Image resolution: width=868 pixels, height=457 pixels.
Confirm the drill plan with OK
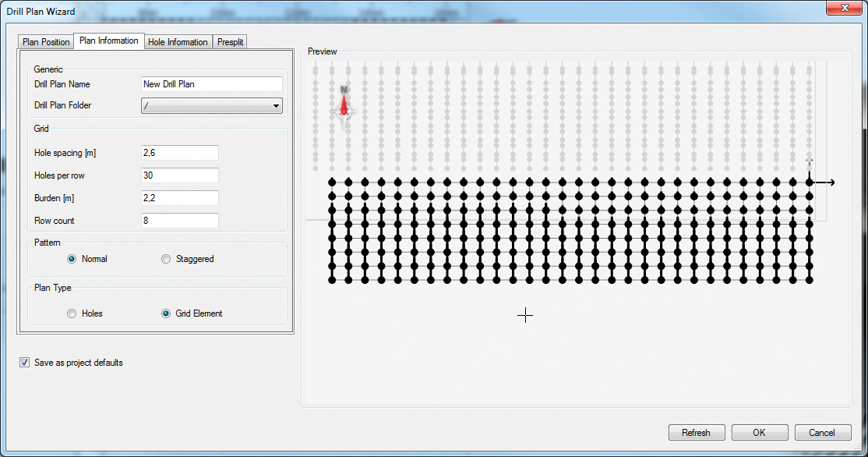pos(759,432)
